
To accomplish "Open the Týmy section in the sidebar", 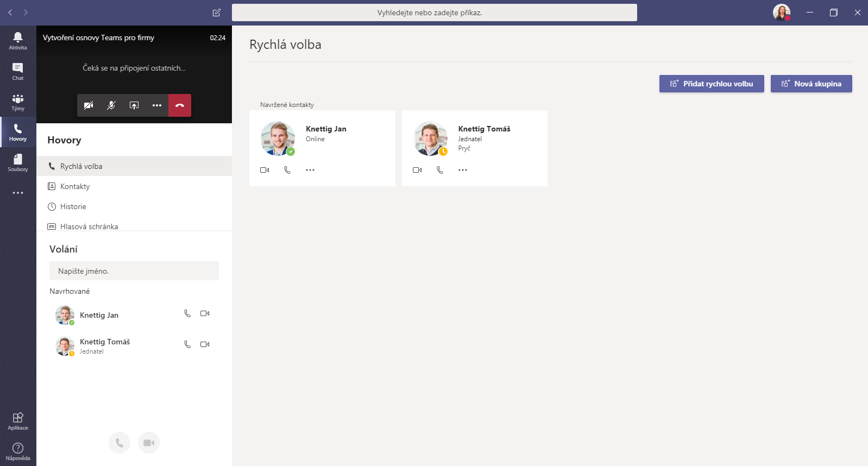I will pos(18,102).
